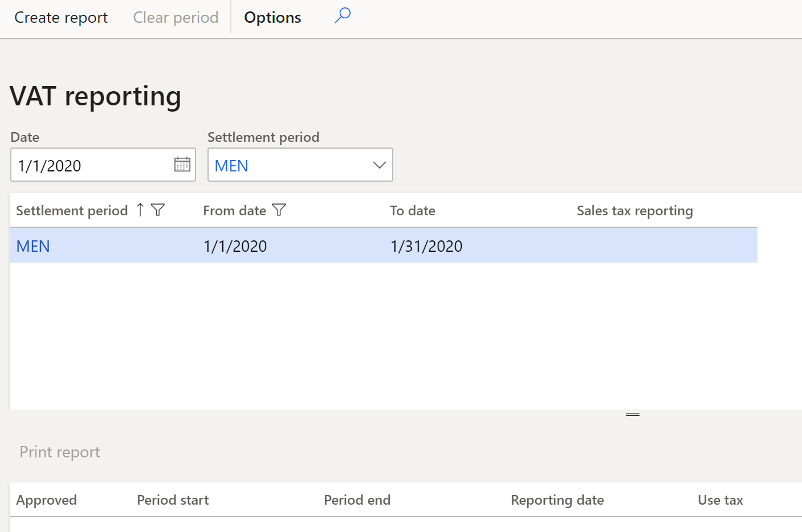Click the ascending sort arrow on Settlement period
This screenshot has height=532, width=802.
click(140, 210)
